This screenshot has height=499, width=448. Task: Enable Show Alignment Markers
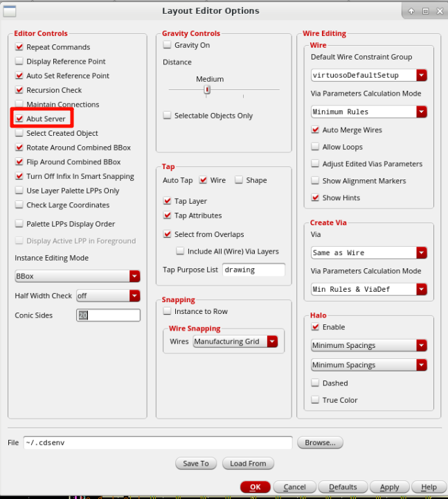[x=315, y=181]
